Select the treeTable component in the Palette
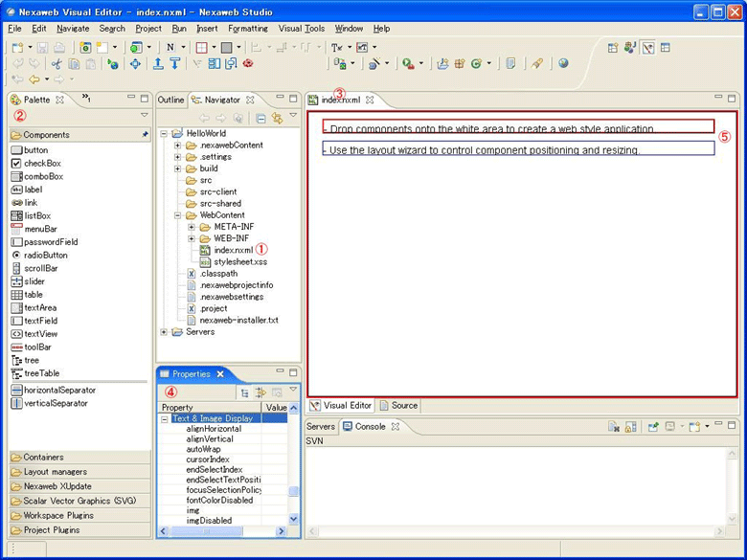The width and height of the screenshot is (747, 560). point(35,373)
